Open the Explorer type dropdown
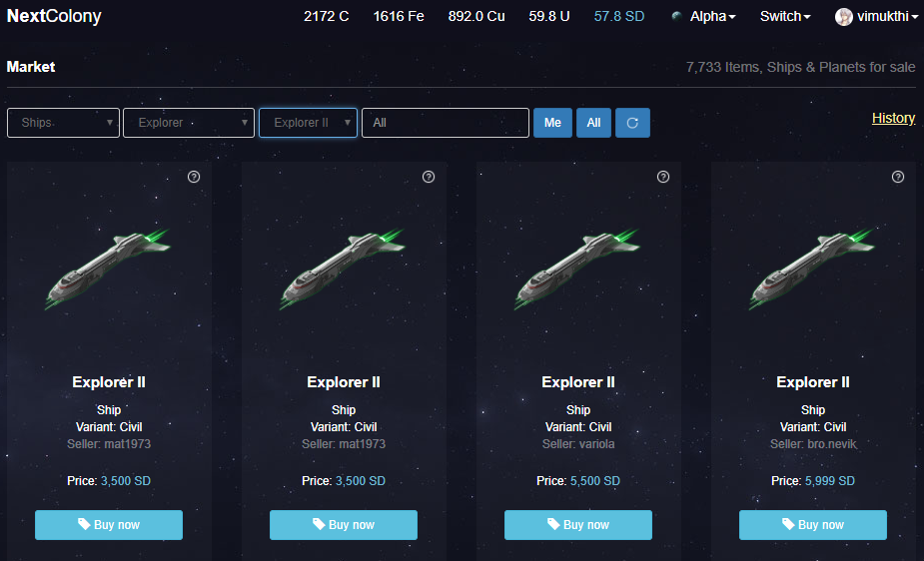The image size is (924, 561). tap(189, 123)
